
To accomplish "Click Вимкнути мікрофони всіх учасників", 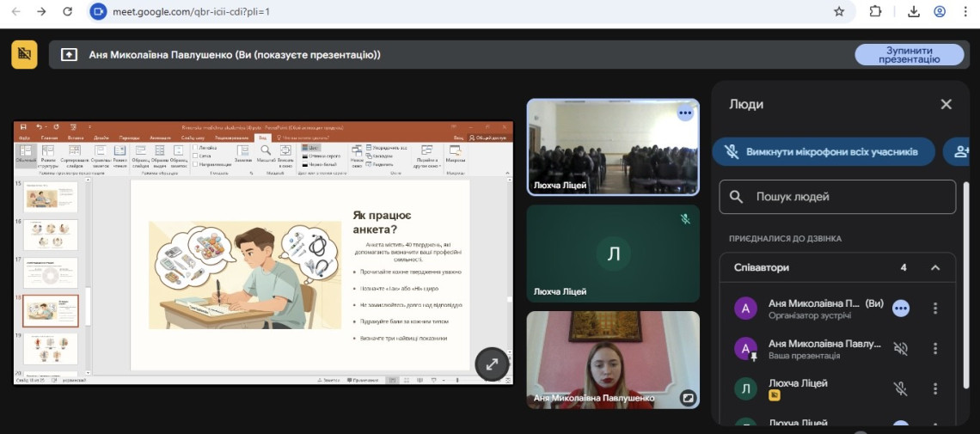I will (x=823, y=152).
